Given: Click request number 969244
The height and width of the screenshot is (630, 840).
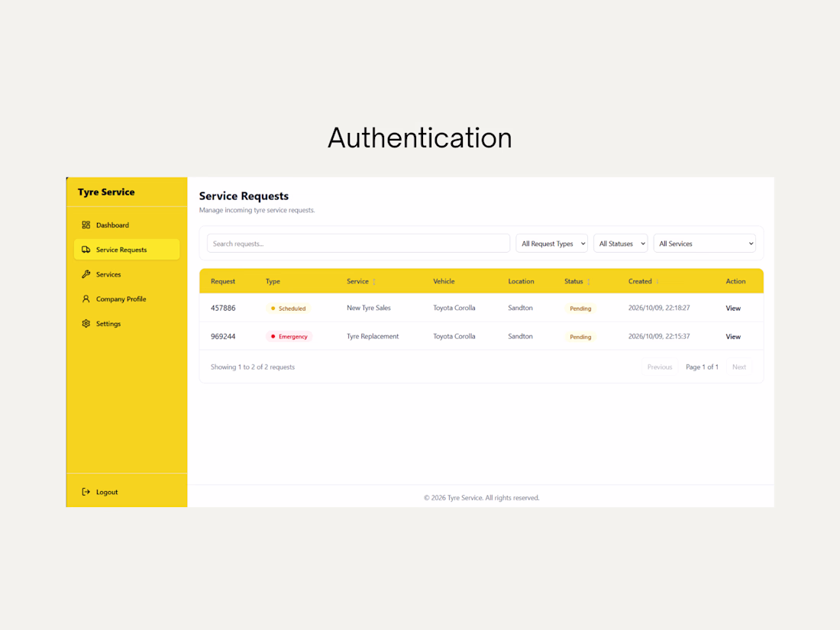Looking at the screenshot, I should click(x=223, y=337).
